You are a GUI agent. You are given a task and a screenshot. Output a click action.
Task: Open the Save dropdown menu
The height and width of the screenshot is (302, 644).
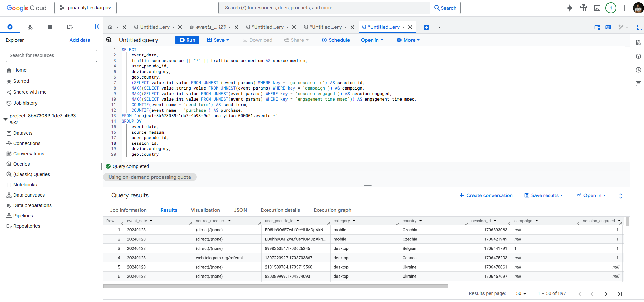tap(218, 40)
